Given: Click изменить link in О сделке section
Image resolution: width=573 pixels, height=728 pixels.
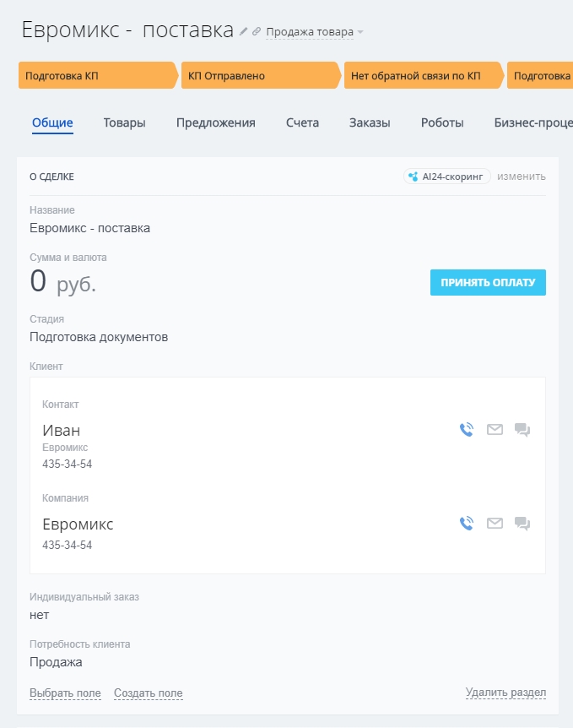Looking at the screenshot, I should 522,177.
